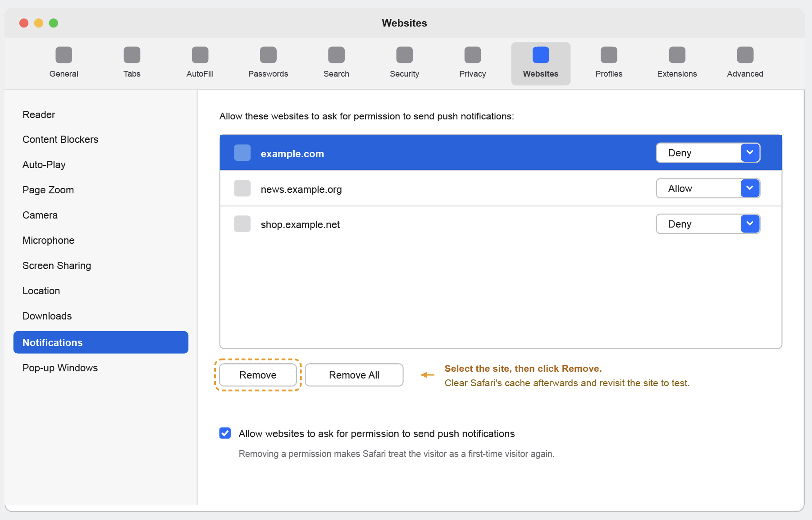Select Notifications in the sidebar
Viewport: 812px width, 520px height.
point(101,342)
